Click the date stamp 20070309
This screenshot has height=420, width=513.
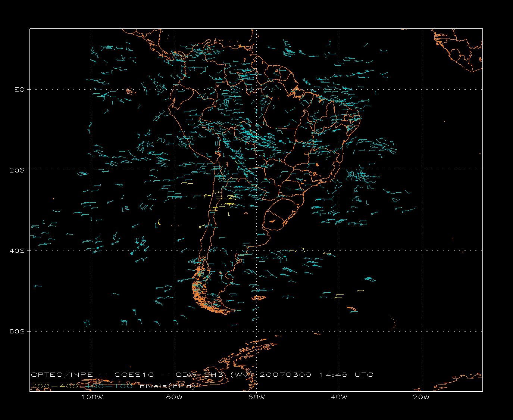tap(285, 374)
